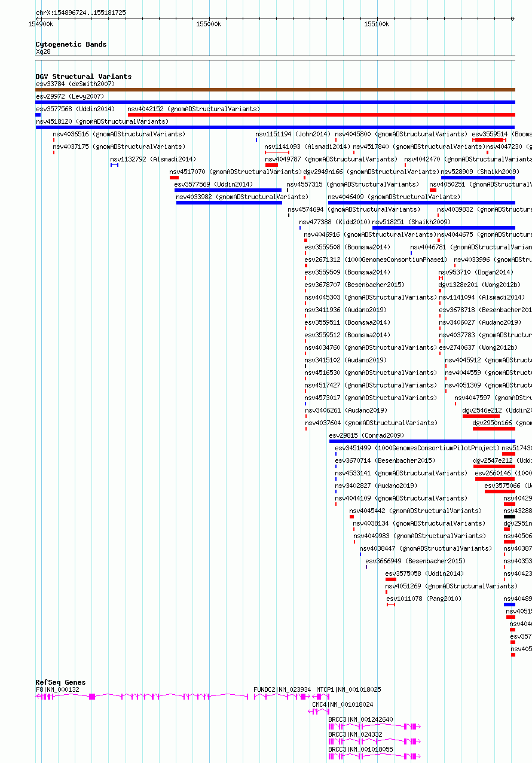Click variant nsv4046916 label
Viewport: 532px width, 763px height.
tap(370, 235)
